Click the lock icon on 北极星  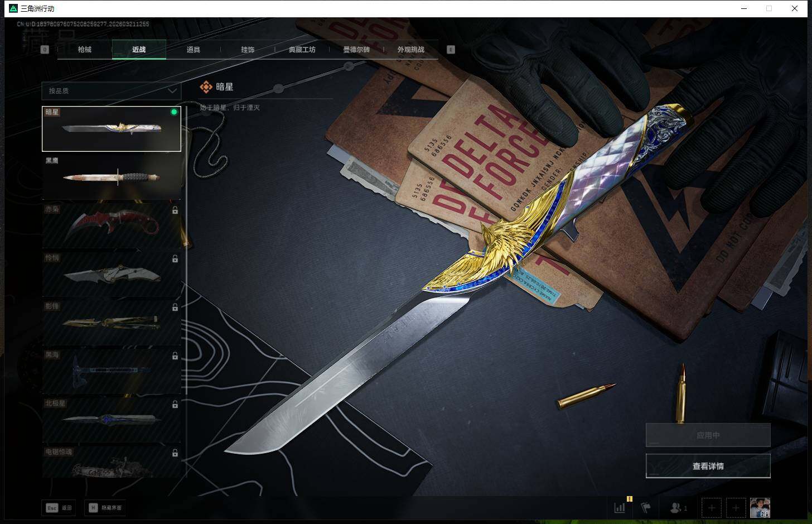175,405
